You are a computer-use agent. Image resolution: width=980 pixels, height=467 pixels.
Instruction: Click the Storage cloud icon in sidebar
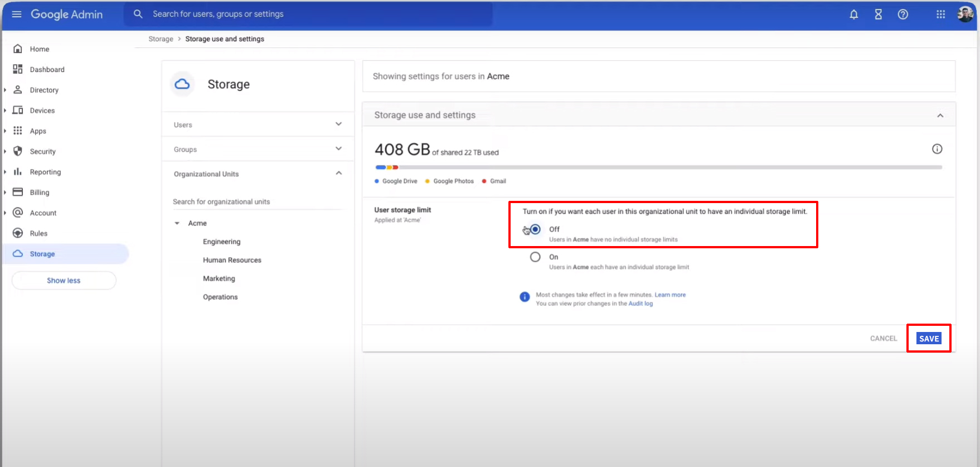tap(18, 254)
